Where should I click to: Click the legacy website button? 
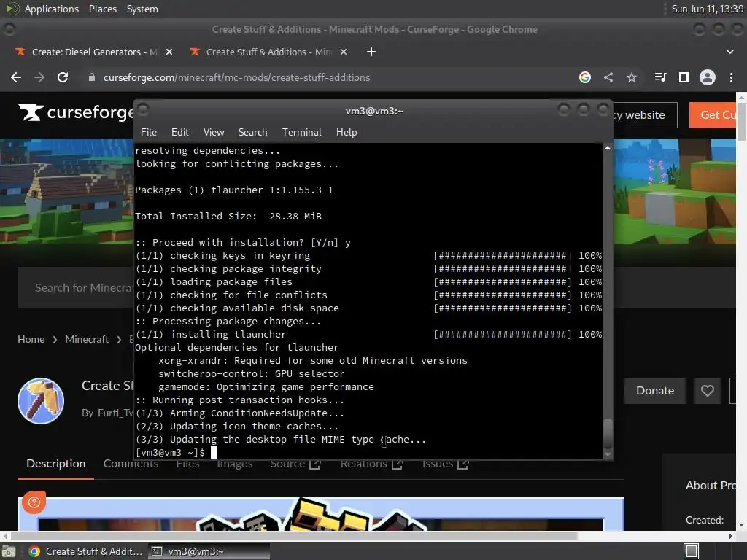[x=645, y=115]
